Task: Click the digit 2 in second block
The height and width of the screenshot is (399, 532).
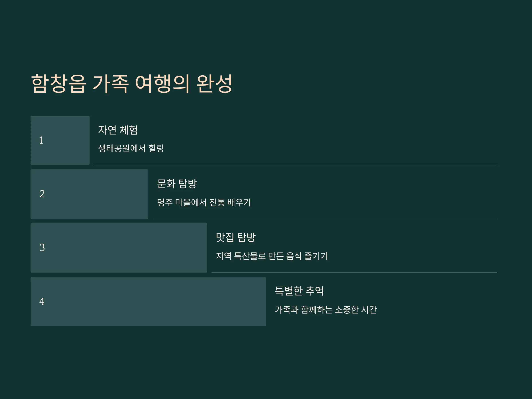Action: point(42,194)
